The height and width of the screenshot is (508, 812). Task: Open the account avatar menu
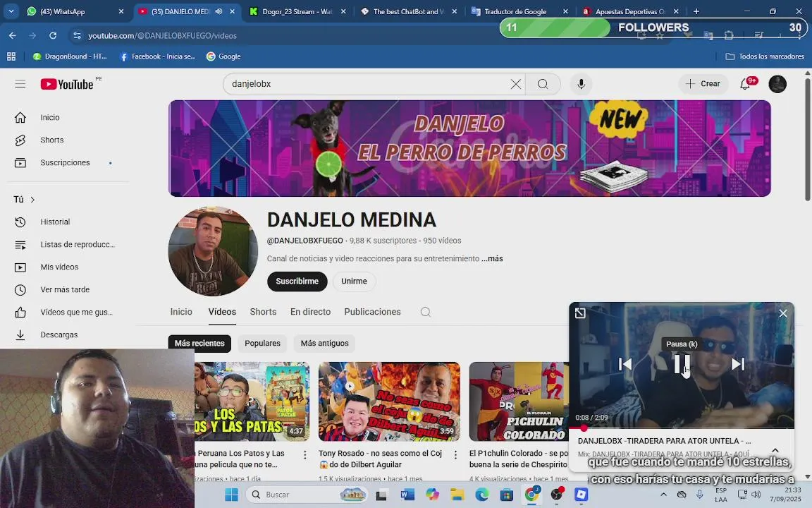(x=777, y=84)
